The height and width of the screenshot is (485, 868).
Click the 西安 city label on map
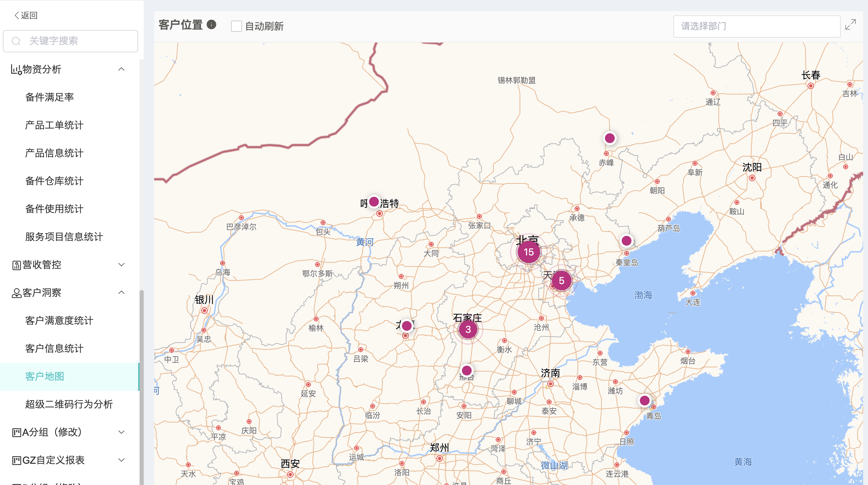(x=290, y=464)
